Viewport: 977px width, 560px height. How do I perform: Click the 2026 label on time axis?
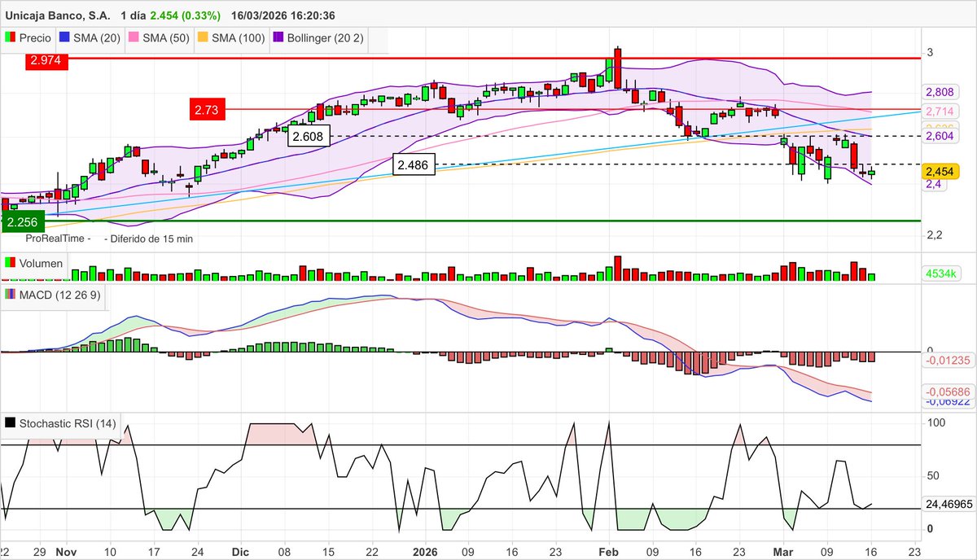pos(425,550)
